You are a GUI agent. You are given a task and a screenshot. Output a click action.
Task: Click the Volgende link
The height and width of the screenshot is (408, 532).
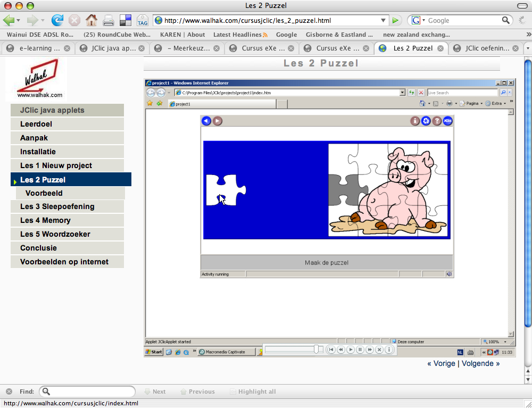pos(481,363)
